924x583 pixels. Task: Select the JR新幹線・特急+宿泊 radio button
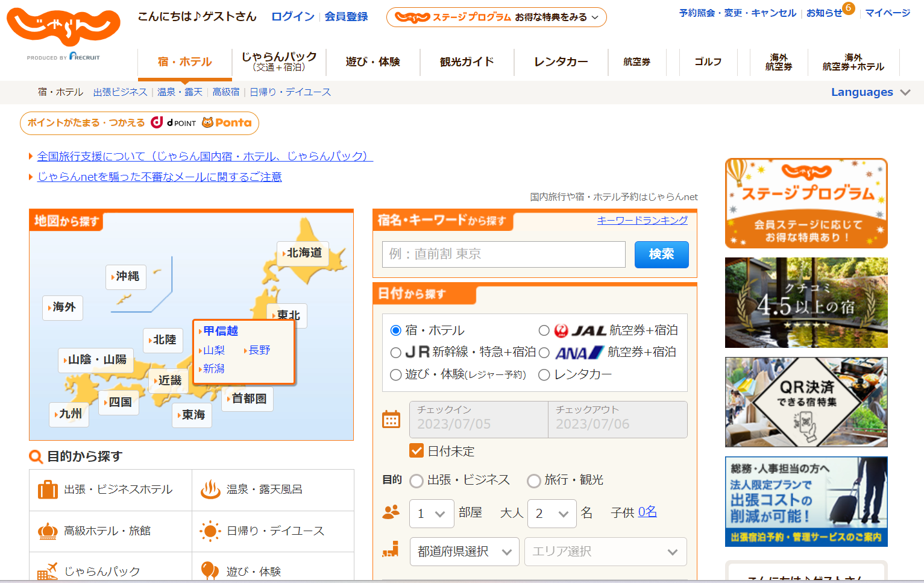click(x=396, y=353)
